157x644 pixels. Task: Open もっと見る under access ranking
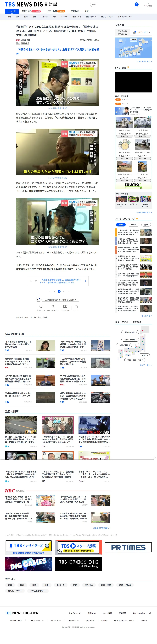click(x=146, y=316)
